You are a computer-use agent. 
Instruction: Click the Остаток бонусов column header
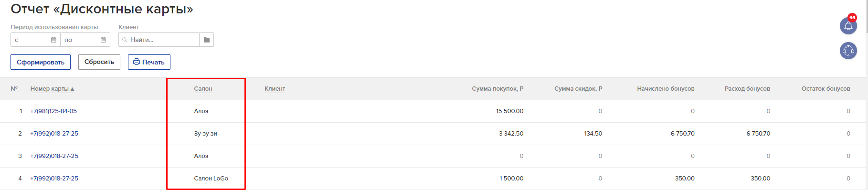[826, 89]
